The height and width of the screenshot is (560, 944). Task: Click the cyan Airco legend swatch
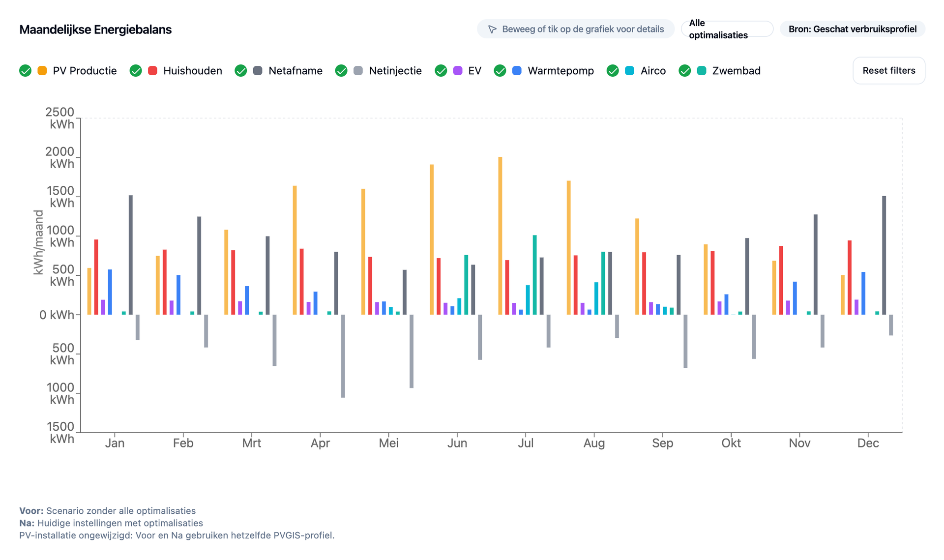coord(629,71)
